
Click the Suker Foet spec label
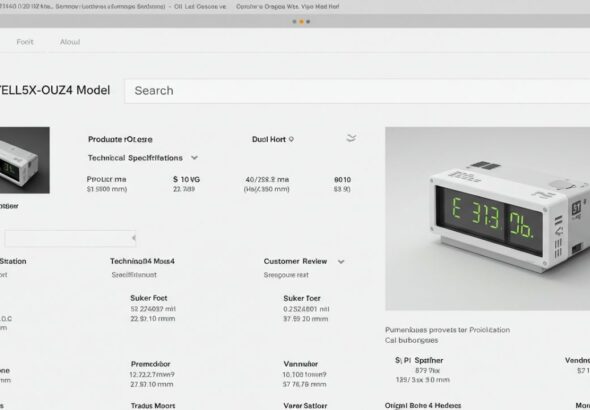point(149,298)
